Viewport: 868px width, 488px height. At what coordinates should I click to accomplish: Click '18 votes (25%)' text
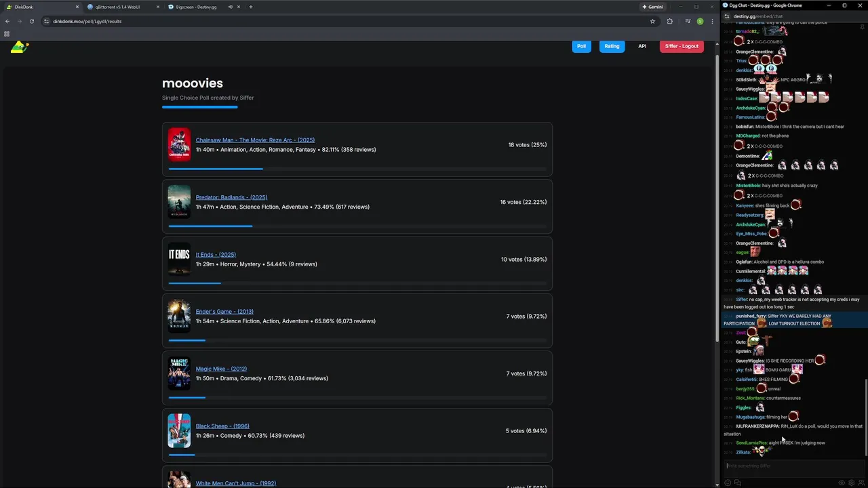(528, 144)
